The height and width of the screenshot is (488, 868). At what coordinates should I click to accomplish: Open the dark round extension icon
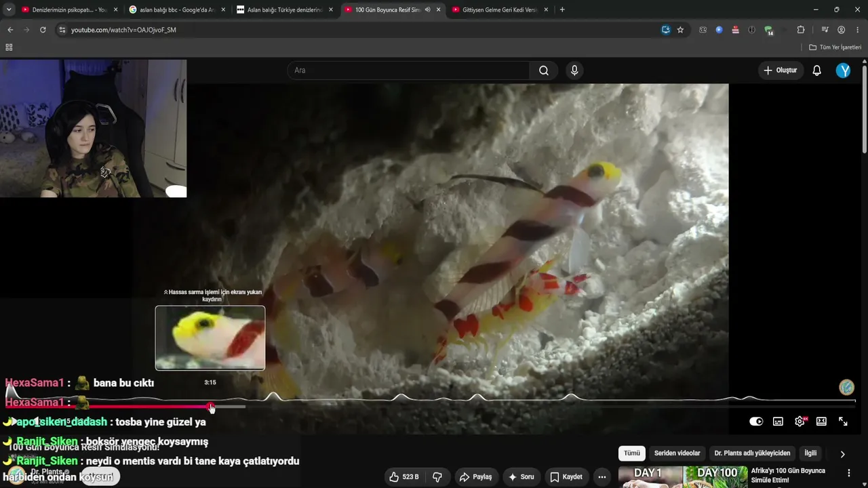pyautogui.click(x=751, y=30)
